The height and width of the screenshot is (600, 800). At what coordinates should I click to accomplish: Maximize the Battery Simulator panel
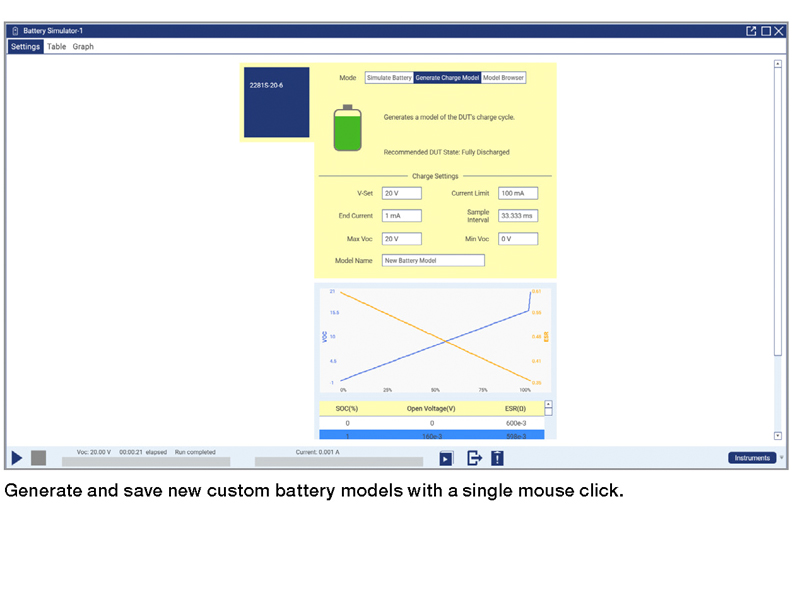(765, 31)
